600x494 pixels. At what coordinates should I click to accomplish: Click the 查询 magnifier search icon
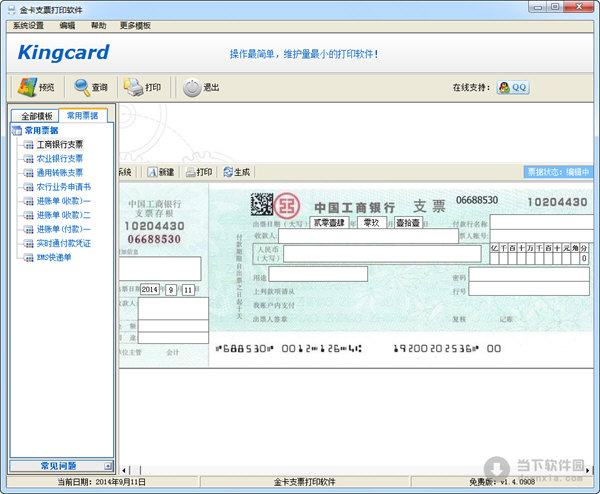(x=82, y=88)
